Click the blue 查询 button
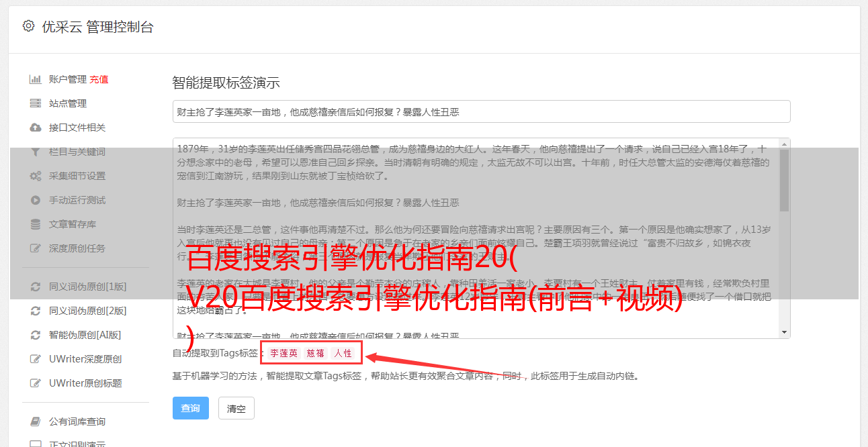Screen dimensions: 868x447 tap(191, 408)
